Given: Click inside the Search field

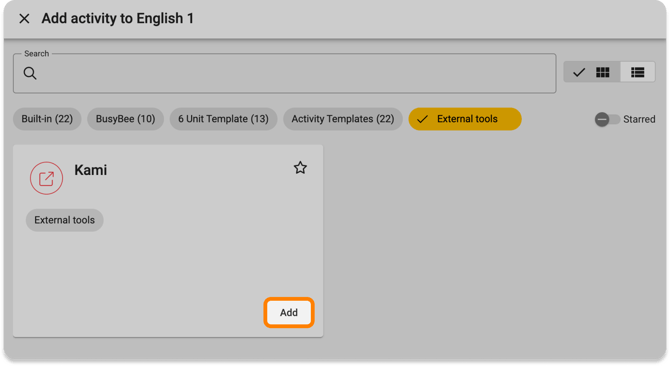Looking at the screenshot, I should tap(285, 73).
